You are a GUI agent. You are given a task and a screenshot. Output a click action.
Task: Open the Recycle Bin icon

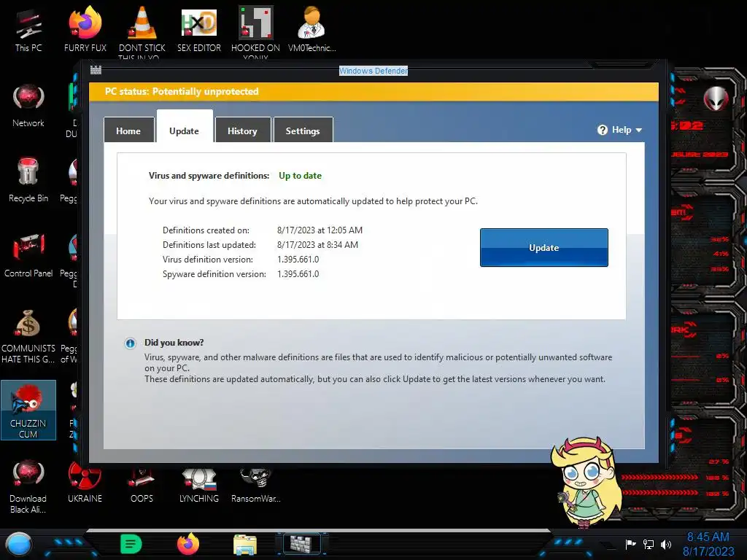coord(28,180)
